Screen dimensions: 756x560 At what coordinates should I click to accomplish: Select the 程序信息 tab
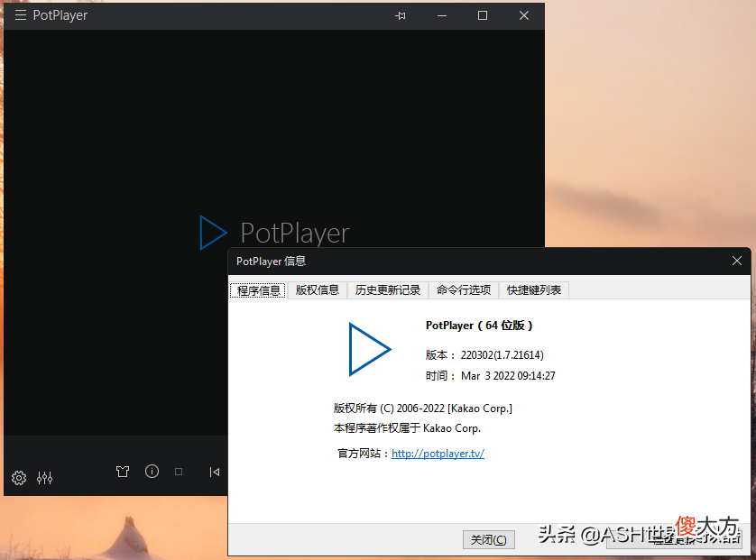[258, 290]
